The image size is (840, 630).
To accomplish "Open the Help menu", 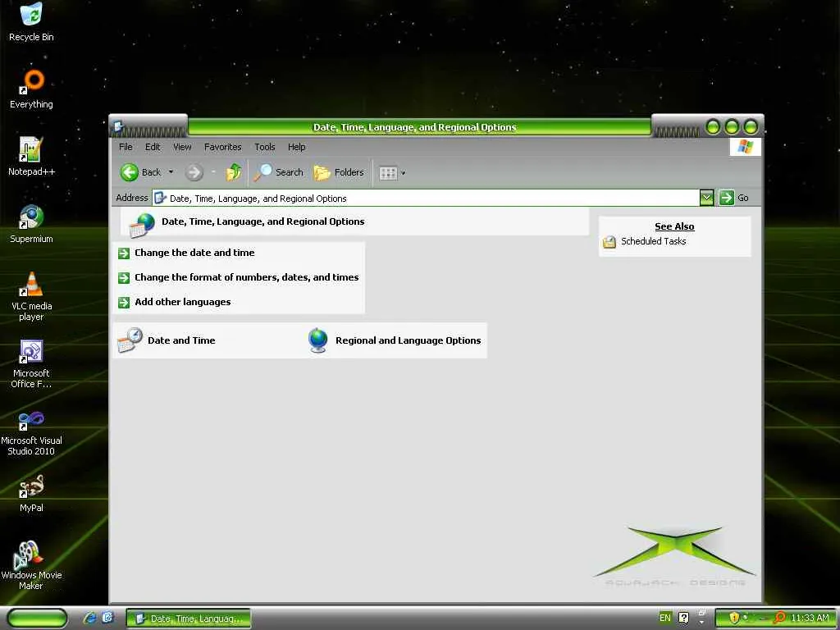I will coord(296,147).
